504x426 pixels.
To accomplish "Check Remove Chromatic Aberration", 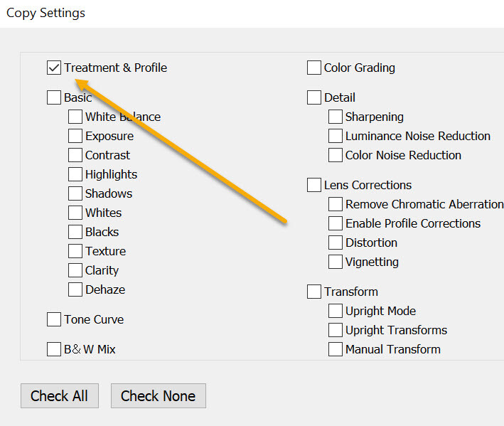I will click(x=336, y=204).
